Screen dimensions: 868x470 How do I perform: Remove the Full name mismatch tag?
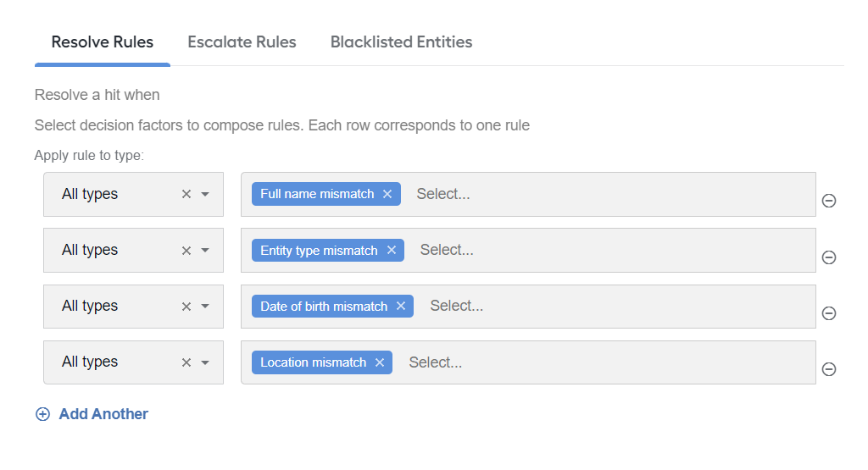pos(387,194)
